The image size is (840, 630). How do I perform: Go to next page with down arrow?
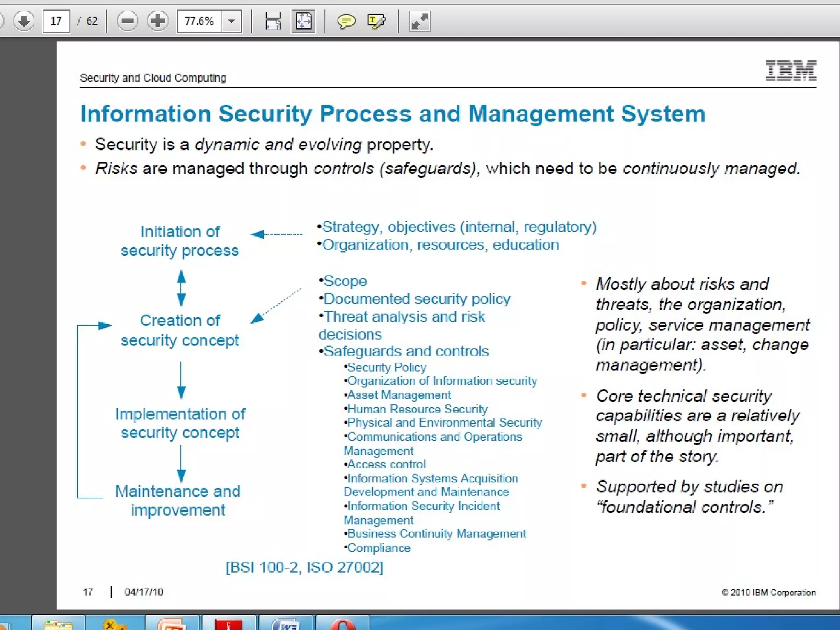pos(24,21)
